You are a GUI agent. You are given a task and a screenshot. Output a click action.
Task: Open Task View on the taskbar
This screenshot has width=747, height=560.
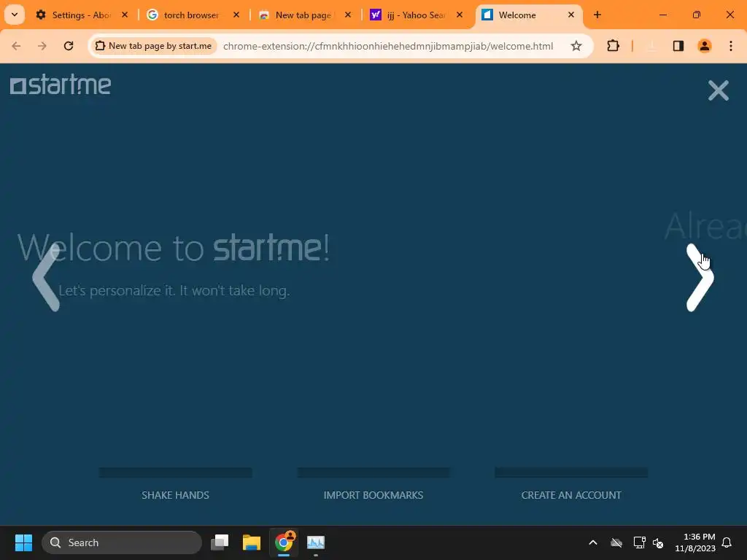[x=220, y=542]
